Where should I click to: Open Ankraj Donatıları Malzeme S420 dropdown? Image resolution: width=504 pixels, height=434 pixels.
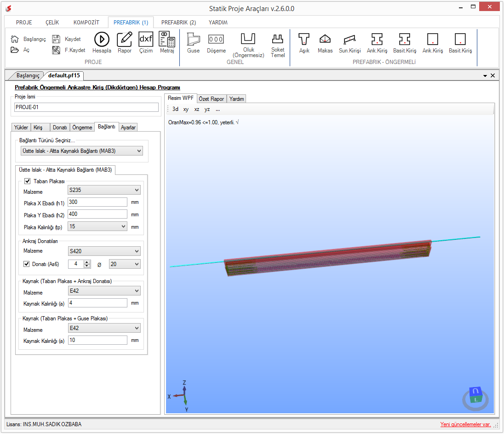click(104, 251)
